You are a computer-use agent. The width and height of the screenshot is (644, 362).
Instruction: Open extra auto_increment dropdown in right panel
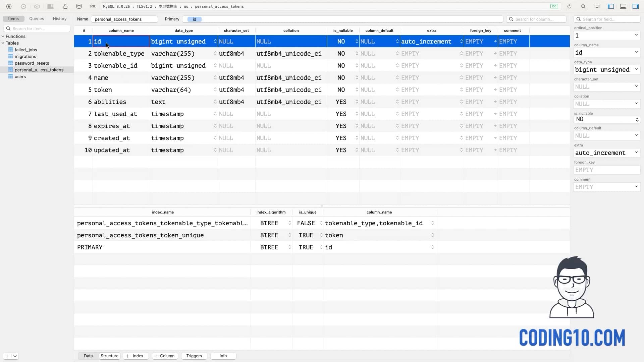pos(636,153)
